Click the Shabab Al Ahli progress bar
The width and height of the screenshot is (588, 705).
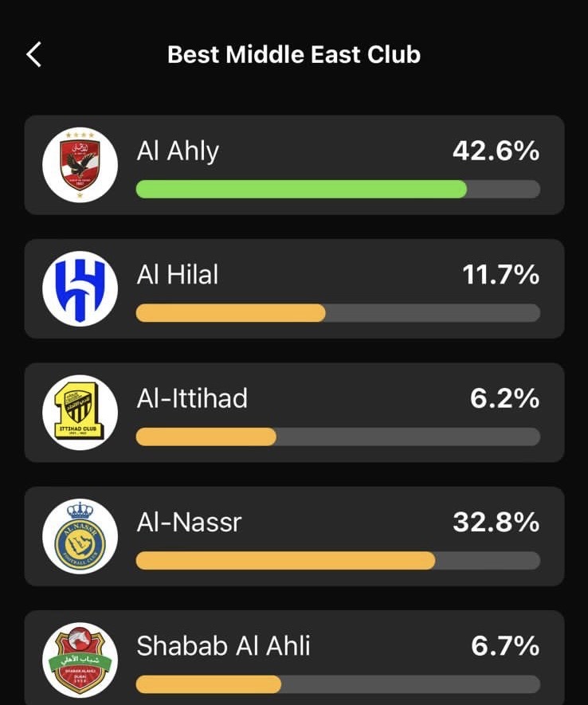(x=338, y=684)
